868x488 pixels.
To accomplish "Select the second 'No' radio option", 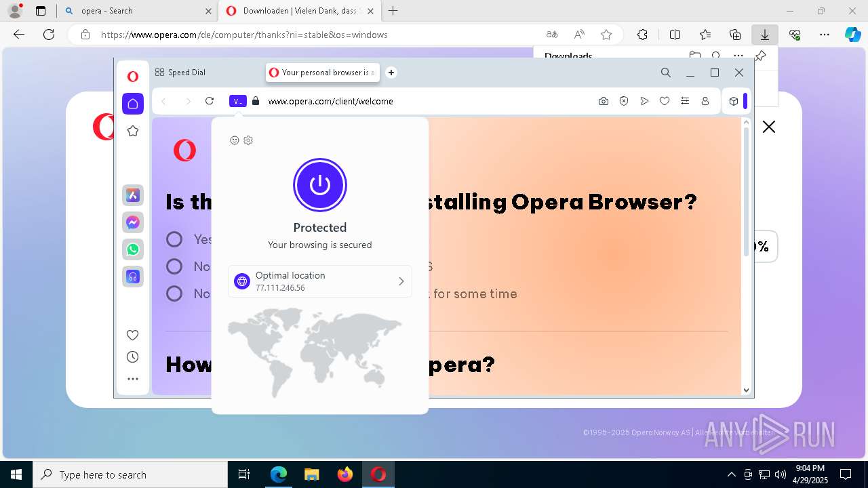I will [174, 266].
